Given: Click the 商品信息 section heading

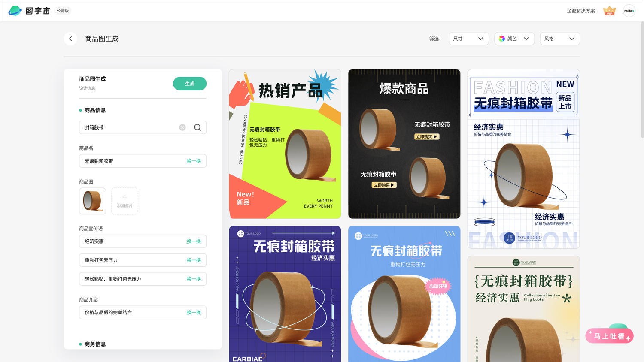Looking at the screenshot, I should click(95, 110).
